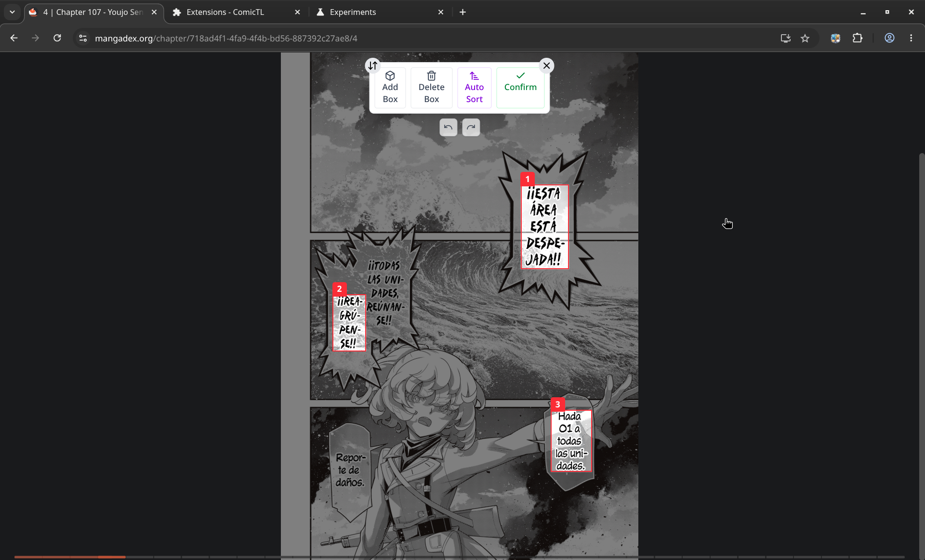Open Chrome three-dot menu

(911, 38)
